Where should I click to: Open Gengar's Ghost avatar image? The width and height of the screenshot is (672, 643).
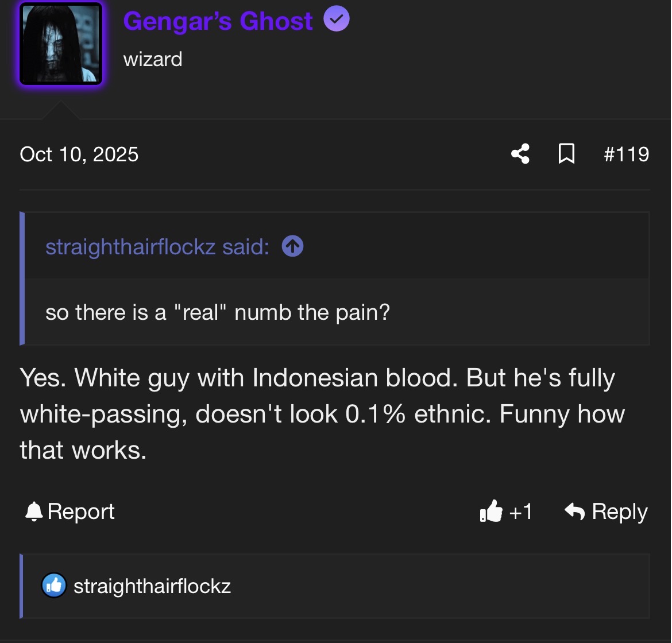pyautogui.click(x=61, y=44)
